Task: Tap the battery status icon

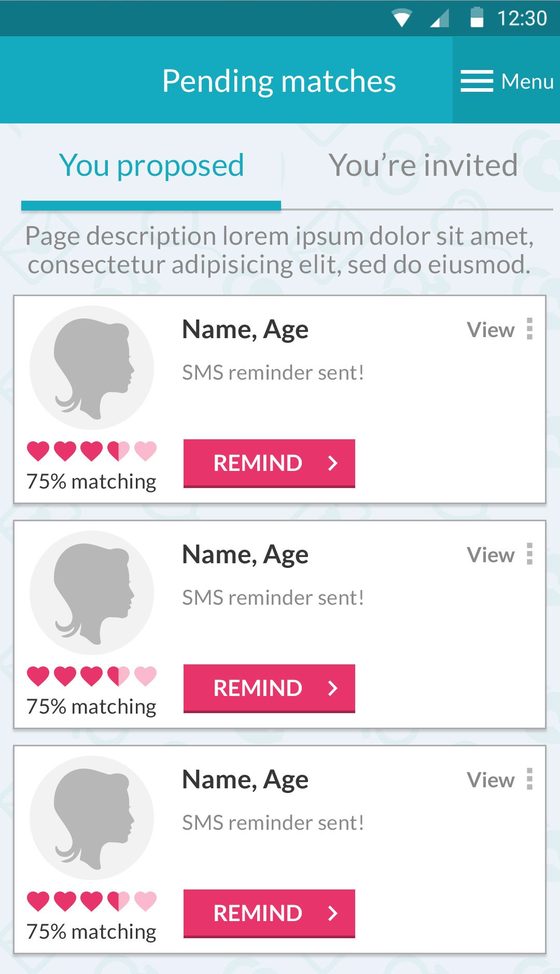Action: 477,18
